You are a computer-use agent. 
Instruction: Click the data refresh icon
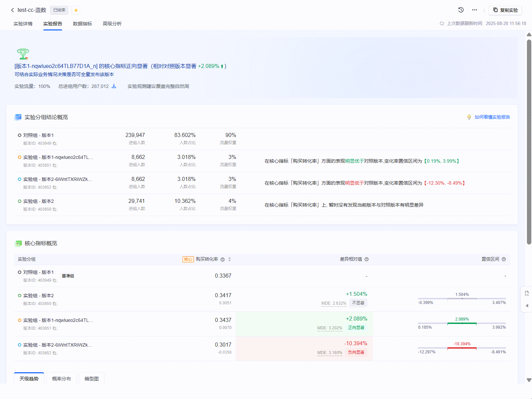pyautogui.click(x=442, y=24)
